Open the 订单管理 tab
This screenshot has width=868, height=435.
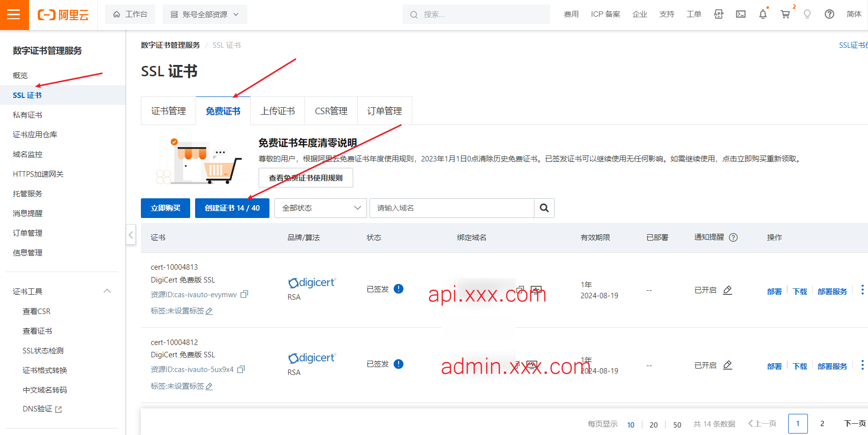point(385,111)
